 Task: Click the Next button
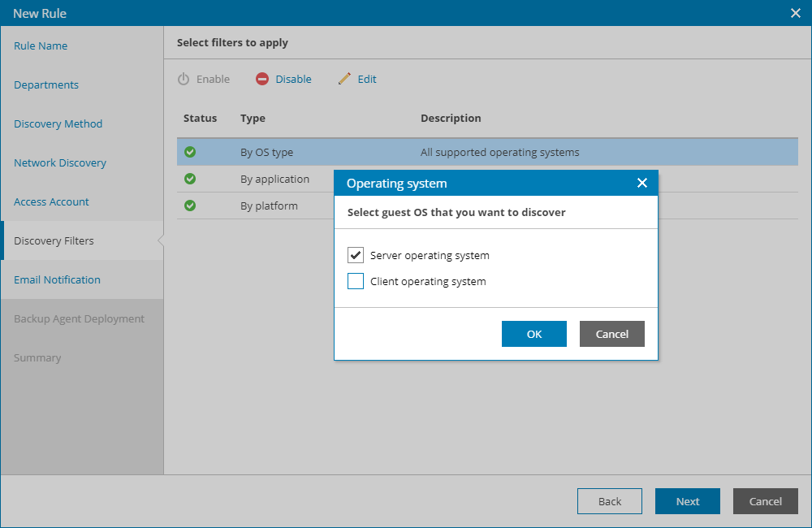pyautogui.click(x=687, y=501)
